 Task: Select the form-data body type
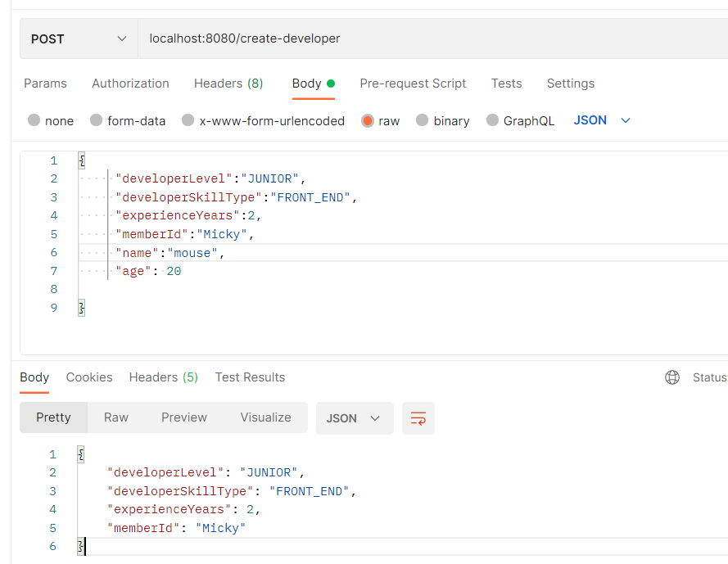tap(128, 120)
